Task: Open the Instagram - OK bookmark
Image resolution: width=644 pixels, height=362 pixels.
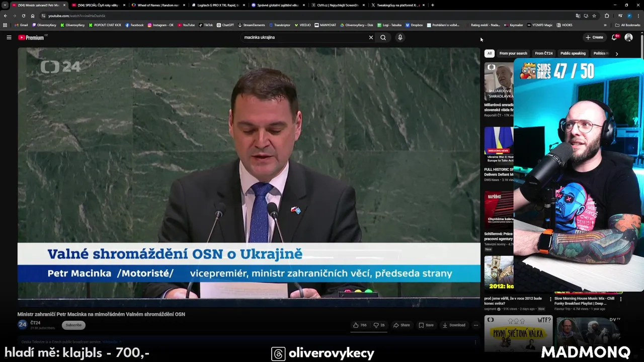Action: pyautogui.click(x=160, y=25)
